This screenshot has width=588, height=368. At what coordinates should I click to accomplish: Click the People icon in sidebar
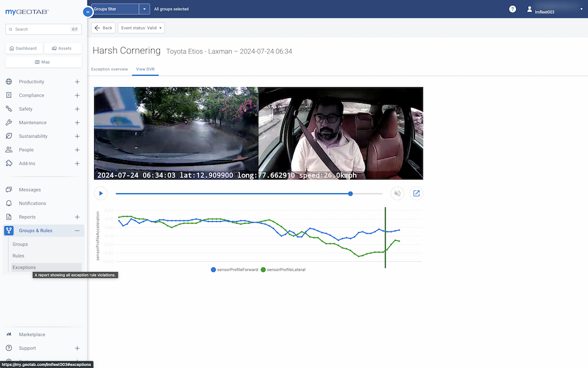(x=9, y=150)
